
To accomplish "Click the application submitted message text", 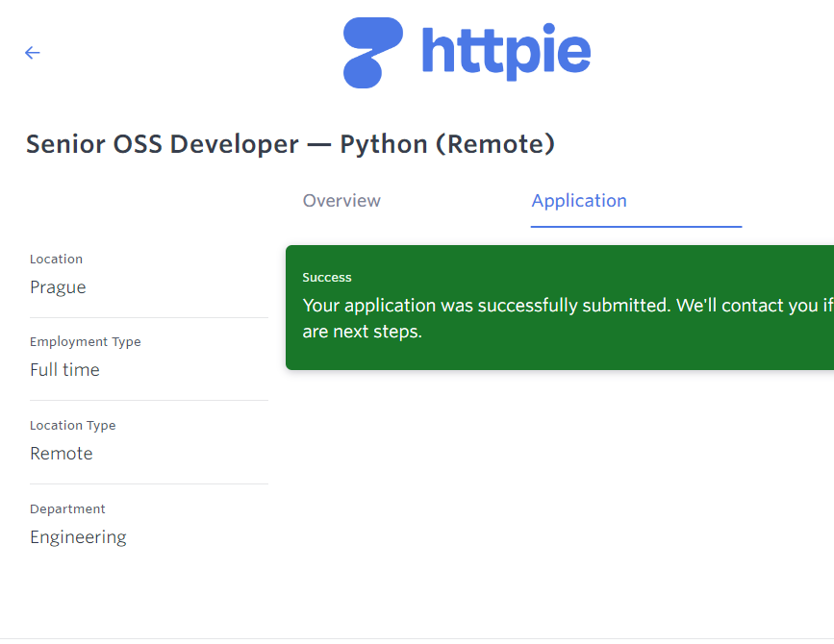I will tap(567, 306).
